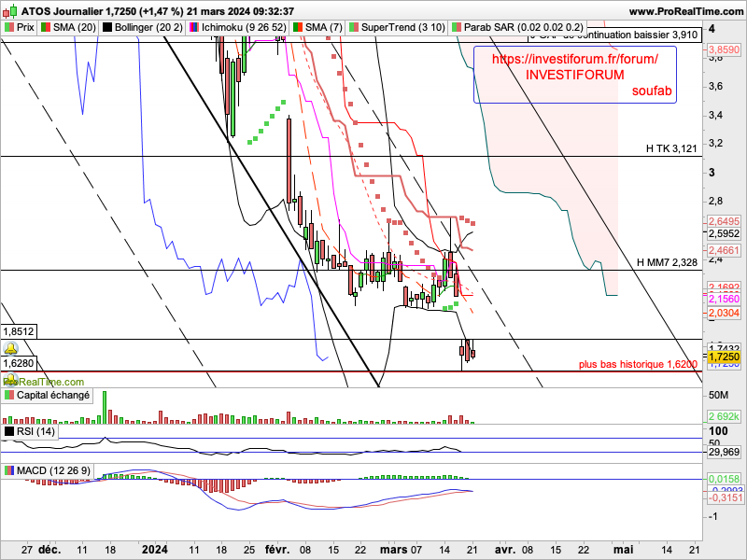Click the yellow 1,7250 current price label
The height and width of the screenshot is (560, 747).
[x=725, y=357]
